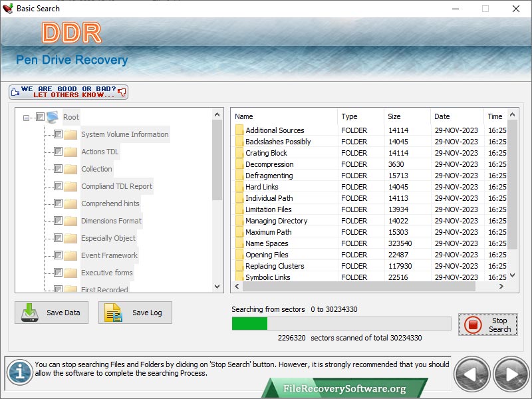Viewport: 532px width, 399px height.
Task: Toggle the Root checkbox
Action: point(40,117)
